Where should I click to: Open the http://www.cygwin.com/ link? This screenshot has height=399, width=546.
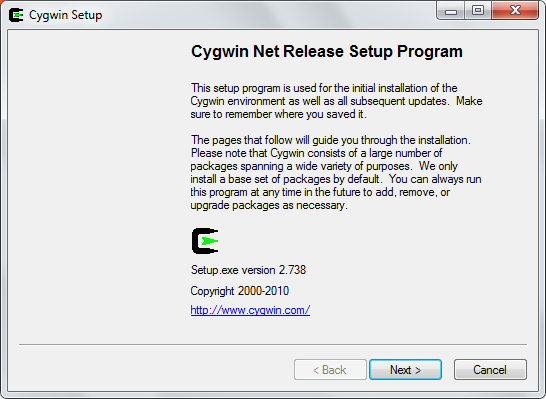(250, 310)
